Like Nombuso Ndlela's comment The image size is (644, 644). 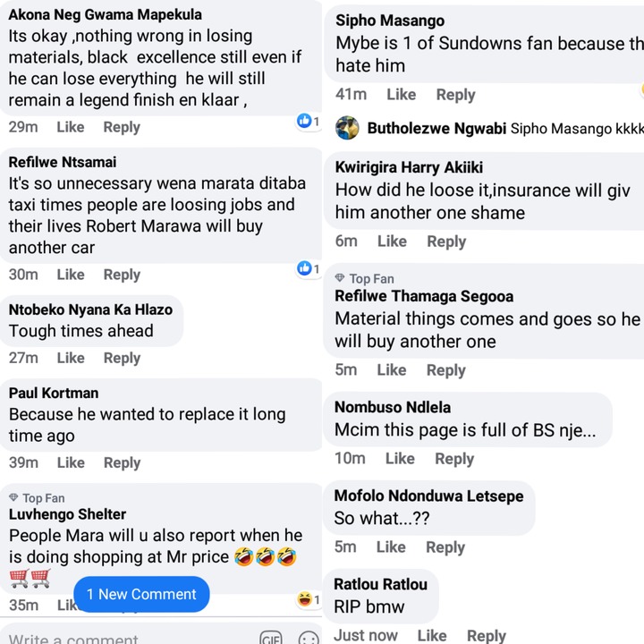[x=400, y=458]
